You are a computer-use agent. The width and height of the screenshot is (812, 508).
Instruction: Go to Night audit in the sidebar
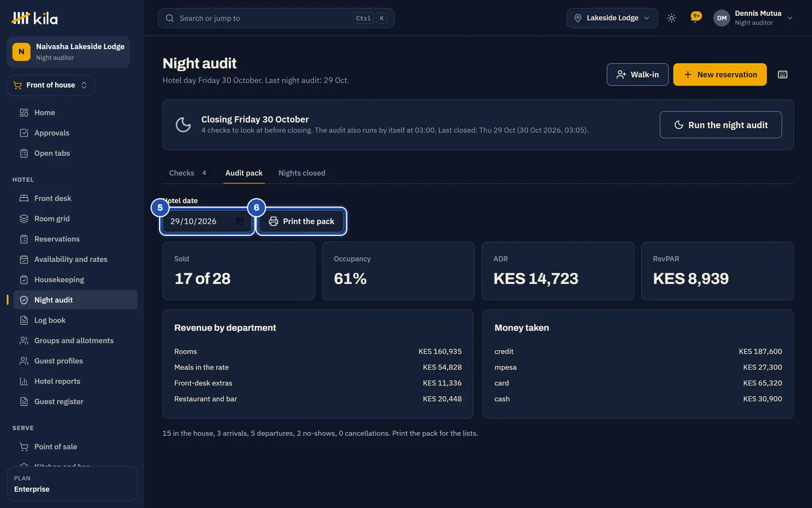(76, 300)
